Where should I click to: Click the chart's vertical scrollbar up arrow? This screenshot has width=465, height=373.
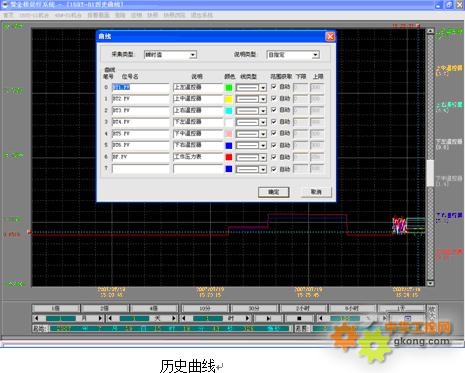point(430,31)
